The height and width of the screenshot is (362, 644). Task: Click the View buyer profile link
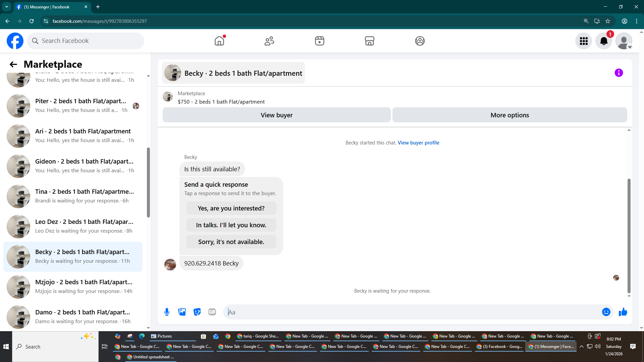pyautogui.click(x=418, y=143)
